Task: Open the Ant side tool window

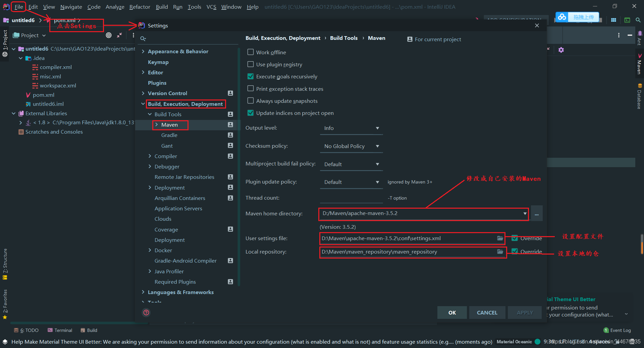Action: [639, 38]
